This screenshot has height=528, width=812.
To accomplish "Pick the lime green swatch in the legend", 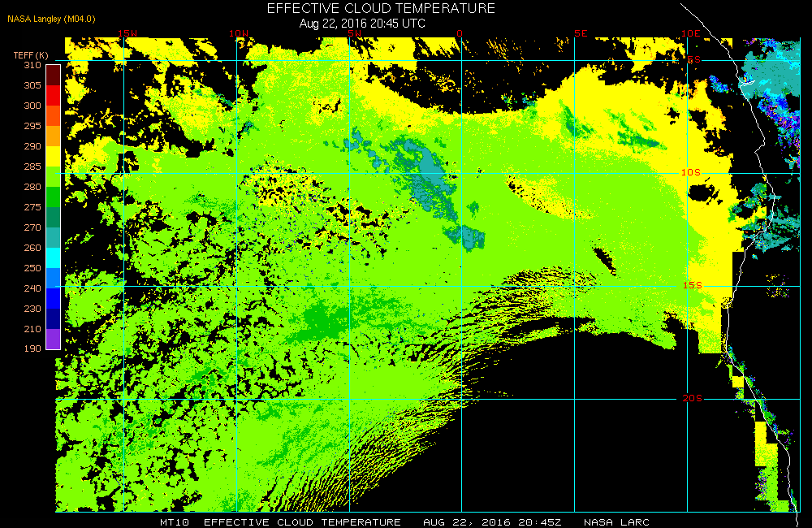I will pos(54,177).
